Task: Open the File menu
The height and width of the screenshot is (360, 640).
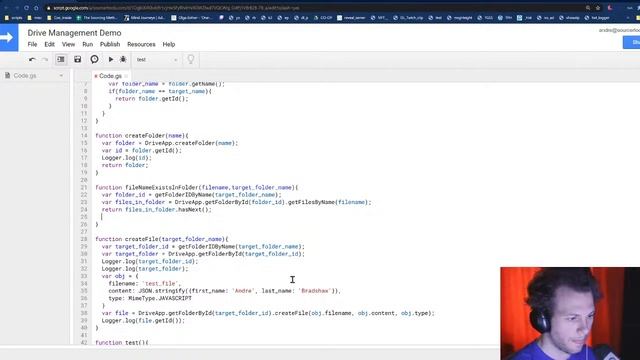Action: pyautogui.click(x=32, y=44)
